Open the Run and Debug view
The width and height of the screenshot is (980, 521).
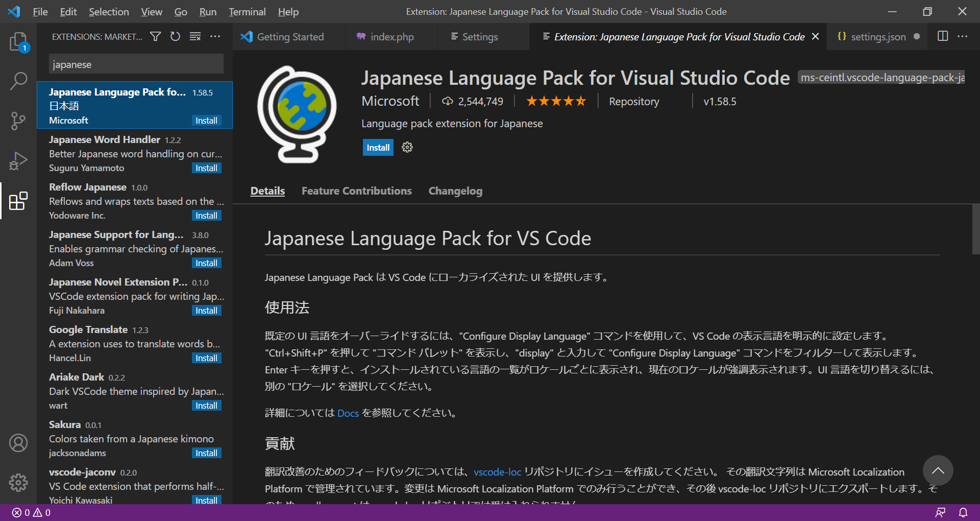tap(19, 160)
